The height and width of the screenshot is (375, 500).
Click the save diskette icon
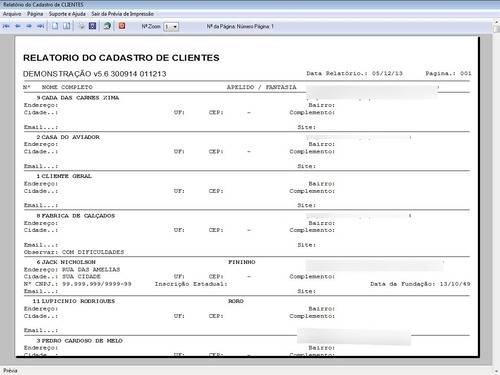coord(92,26)
